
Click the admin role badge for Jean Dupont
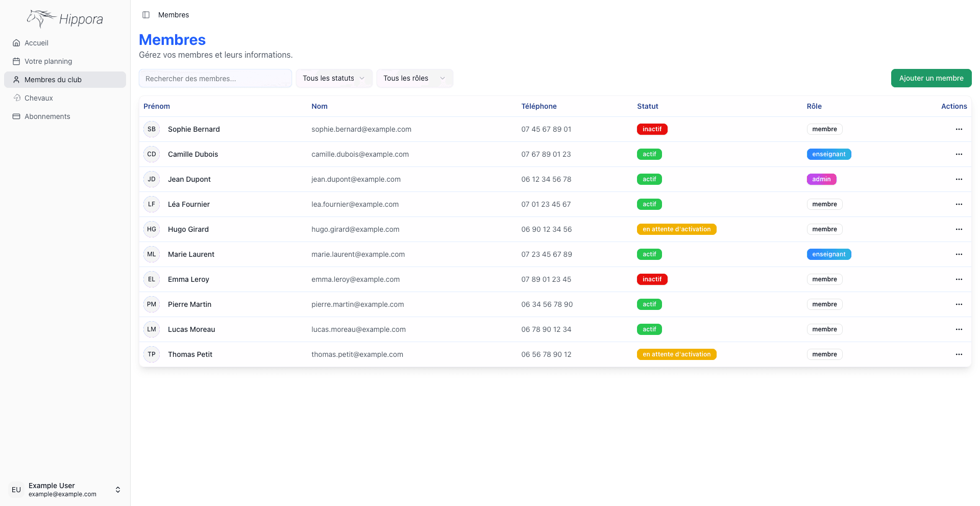(x=821, y=179)
